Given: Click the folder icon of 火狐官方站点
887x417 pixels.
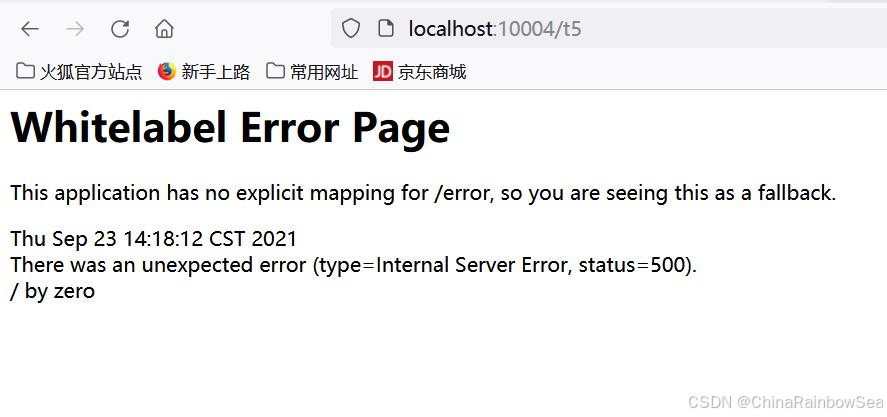Looking at the screenshot, I should [24, 71].
